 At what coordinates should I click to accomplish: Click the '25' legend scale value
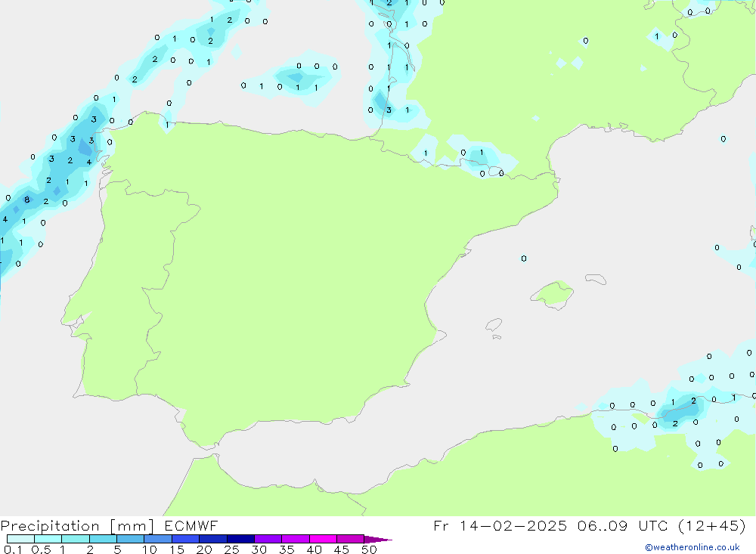[x=231, y=549]
